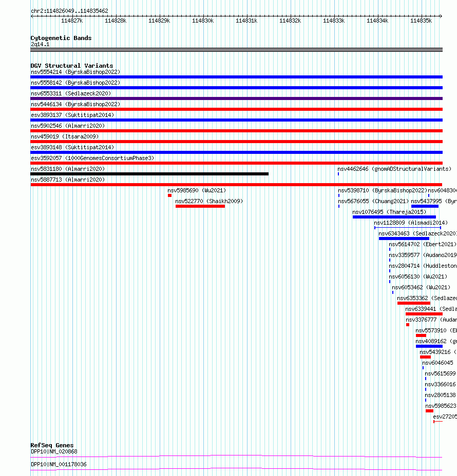Open the nsv5615699 variant label
This screenshot has height=476, width=457.
pos(440,374)
